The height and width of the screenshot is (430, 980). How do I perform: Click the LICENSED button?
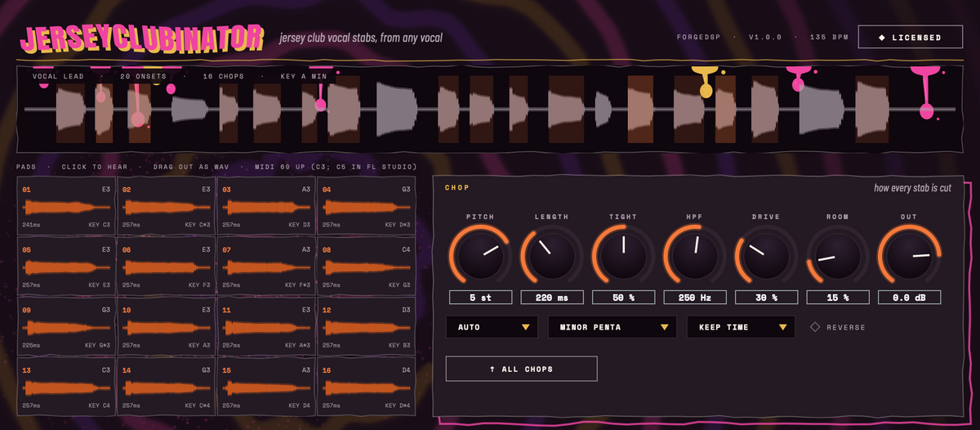(x=910, y=37)
